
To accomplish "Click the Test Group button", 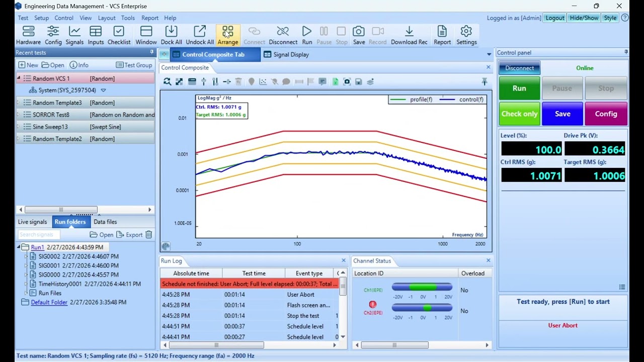I will pyautogui.click(x=134, y=65).
